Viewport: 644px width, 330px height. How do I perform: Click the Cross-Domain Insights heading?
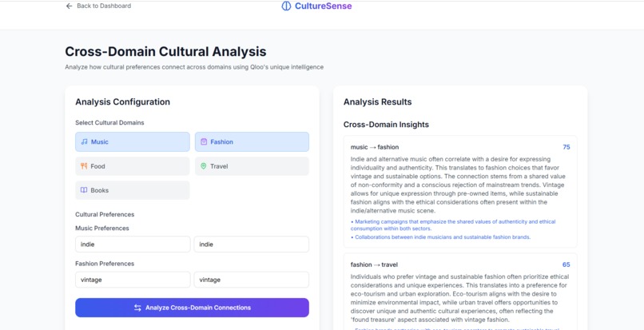click(x=386, y=125)
